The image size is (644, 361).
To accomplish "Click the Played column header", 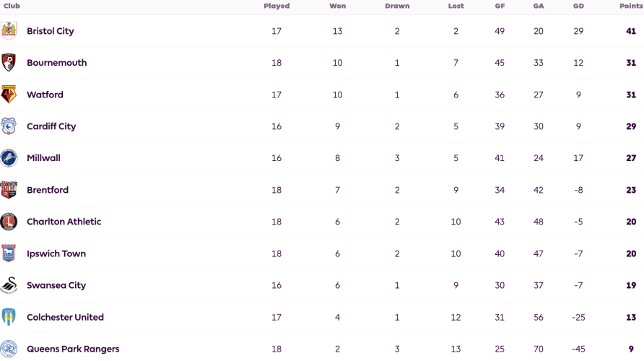I will (277, 6).
